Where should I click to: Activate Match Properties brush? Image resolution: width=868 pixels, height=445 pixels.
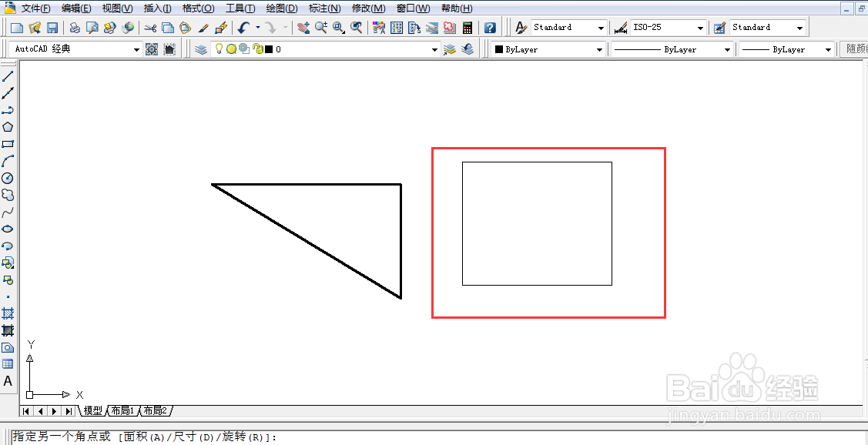coord(203,28)
